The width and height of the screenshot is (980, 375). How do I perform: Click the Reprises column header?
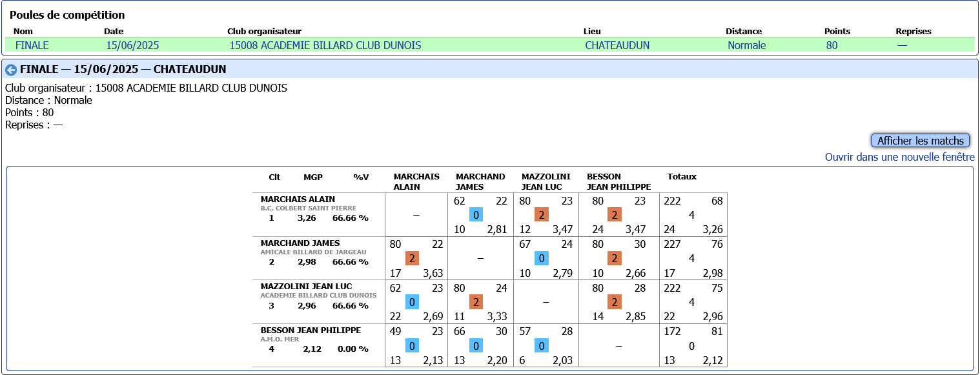point(914,31)
